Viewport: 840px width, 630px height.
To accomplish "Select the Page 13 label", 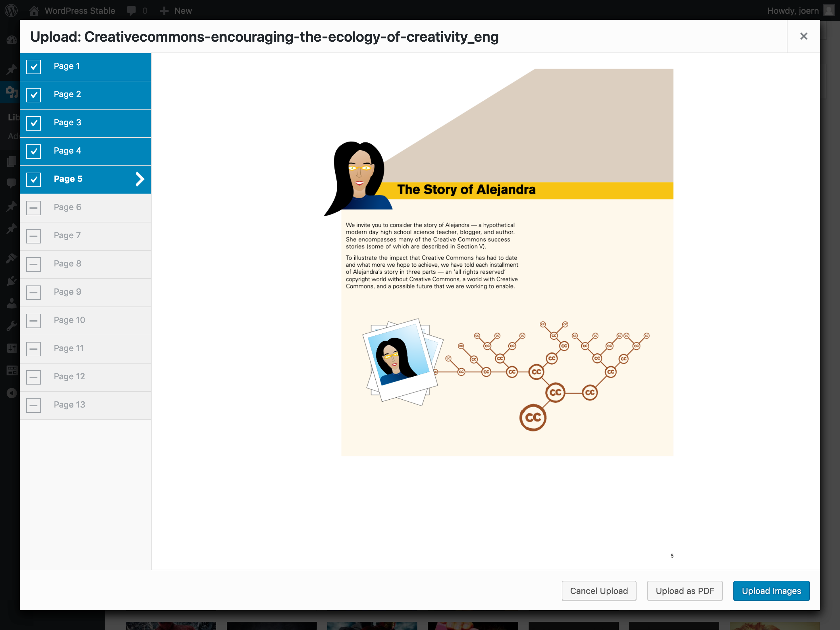I will click(70, 405).
